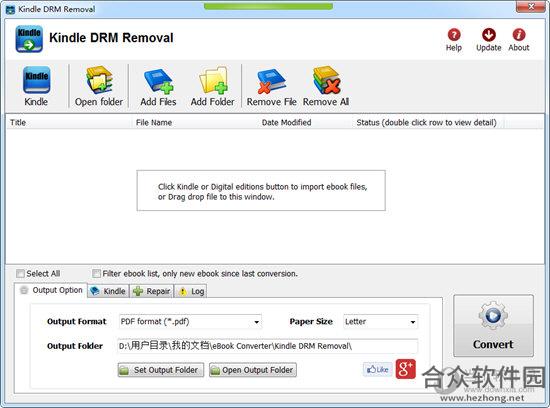Open the About dialog icon
550x408 pixels.
(519, 35)
